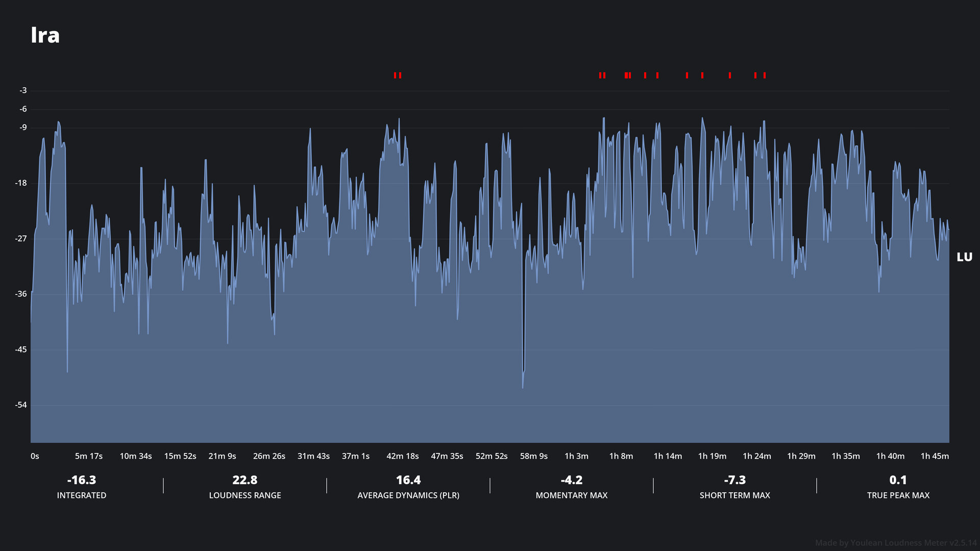
Task: Click the "1h 24m" time label
Action: 757,456
